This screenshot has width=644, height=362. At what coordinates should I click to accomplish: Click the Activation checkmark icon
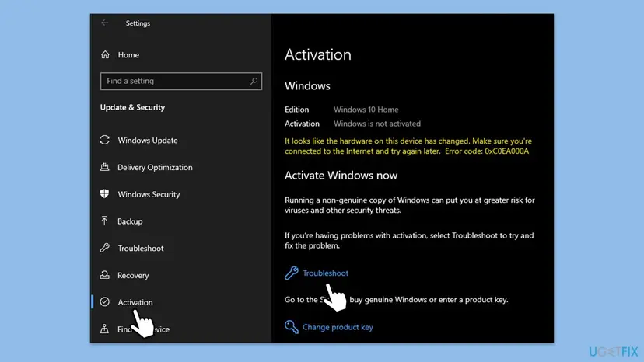(x=105, y=301)
